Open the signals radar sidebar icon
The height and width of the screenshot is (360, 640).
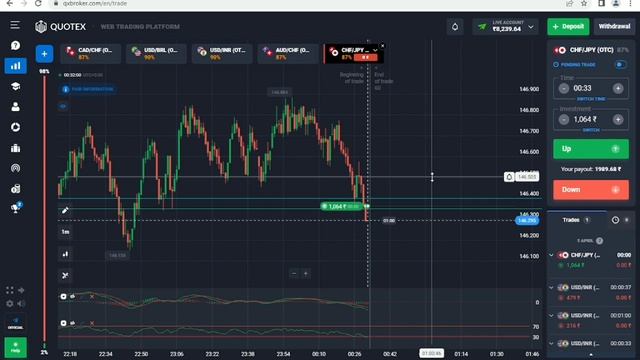16,168
